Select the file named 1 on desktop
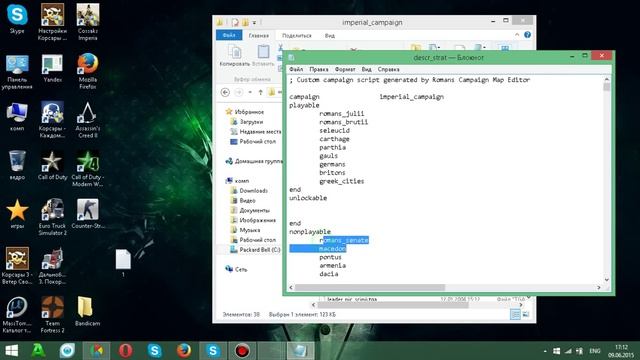Image resolution: width=640 pixels, height=360 pixels. tap(123, 263)
